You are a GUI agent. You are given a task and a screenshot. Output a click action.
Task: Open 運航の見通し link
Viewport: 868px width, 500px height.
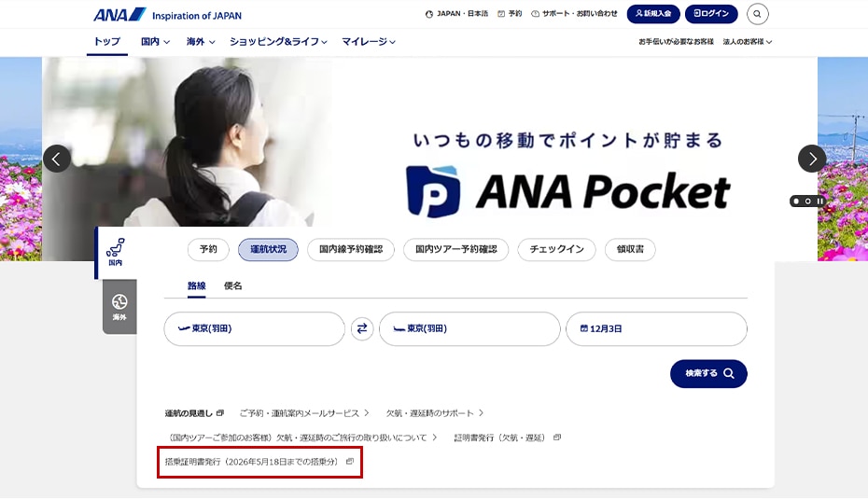pyautogui.click(x=194, y=413)
